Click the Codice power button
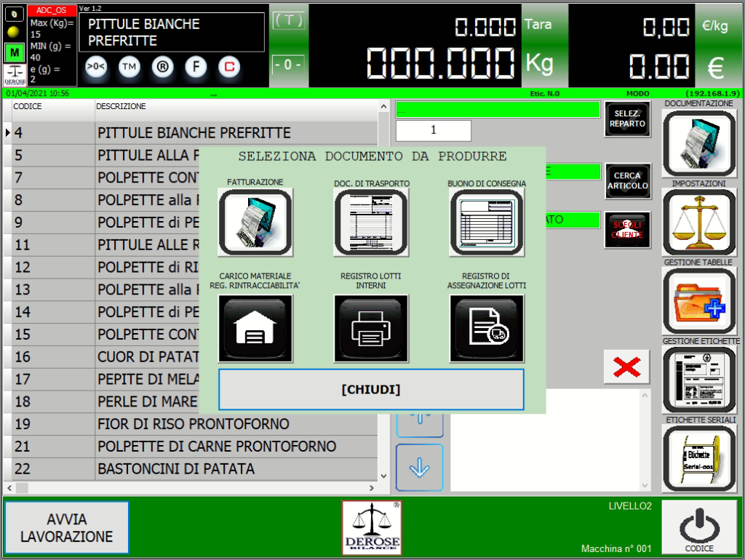 point(698,527)
